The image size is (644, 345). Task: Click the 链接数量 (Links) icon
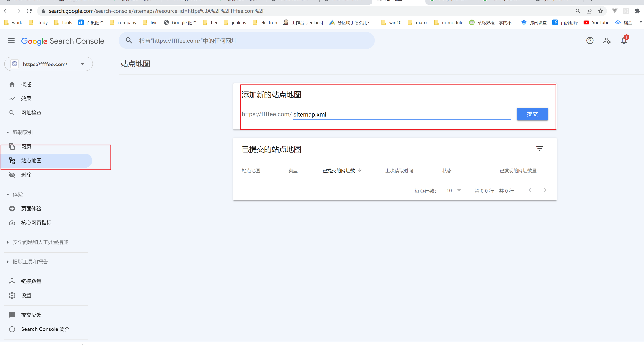(12, 281)
